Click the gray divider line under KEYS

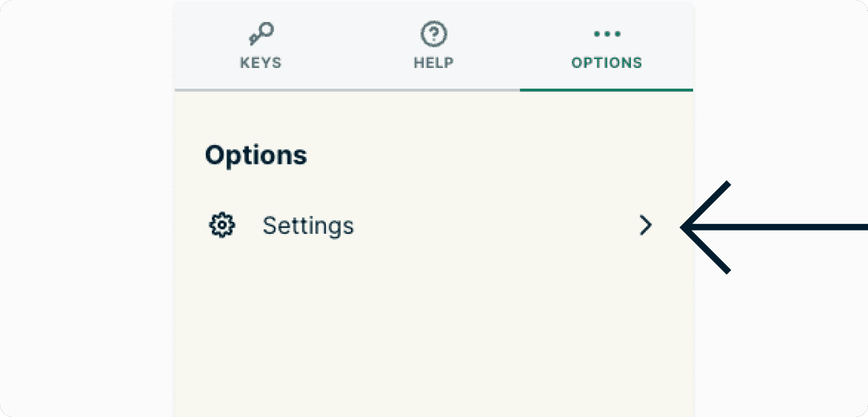click(261, 90)
